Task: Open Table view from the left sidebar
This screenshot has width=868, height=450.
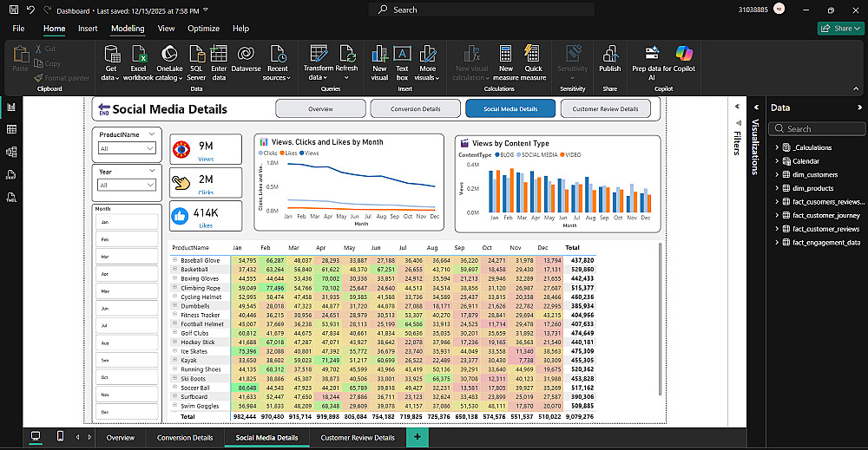Action: pos(12,129)
